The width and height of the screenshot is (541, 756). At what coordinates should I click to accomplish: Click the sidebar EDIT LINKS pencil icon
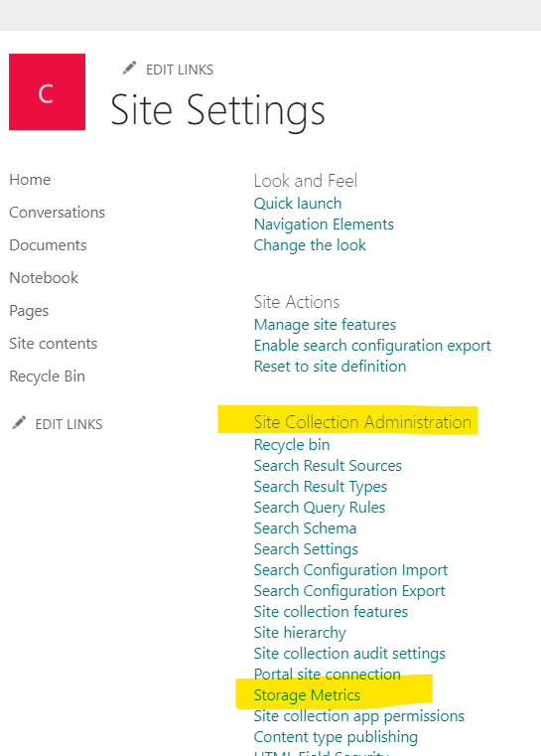[x=19, y=423]
